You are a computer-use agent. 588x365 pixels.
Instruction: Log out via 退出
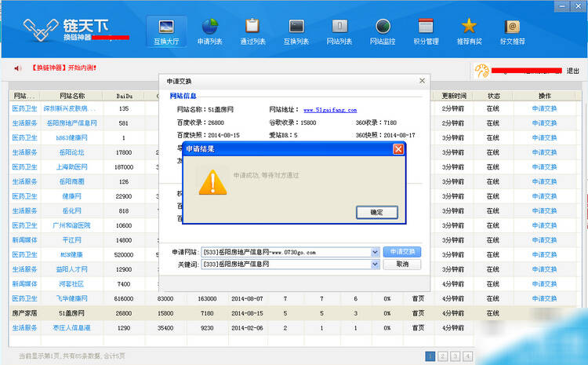[x=572, y=71]
